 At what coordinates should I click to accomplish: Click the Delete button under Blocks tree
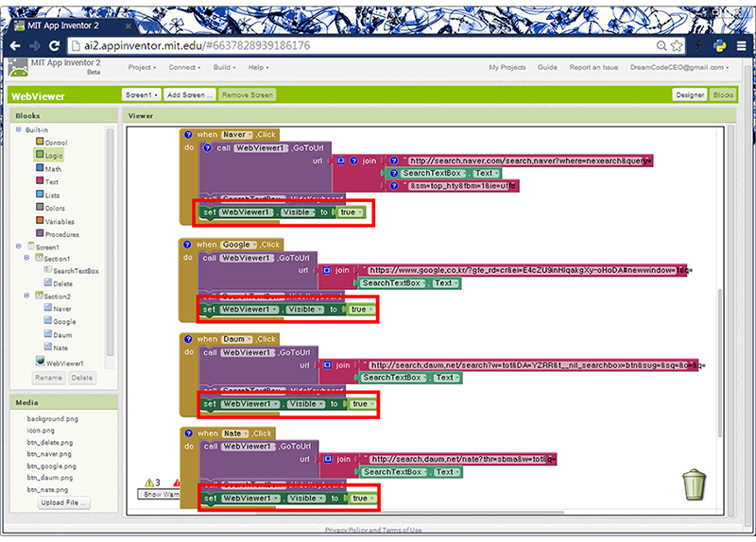[82, 378]
